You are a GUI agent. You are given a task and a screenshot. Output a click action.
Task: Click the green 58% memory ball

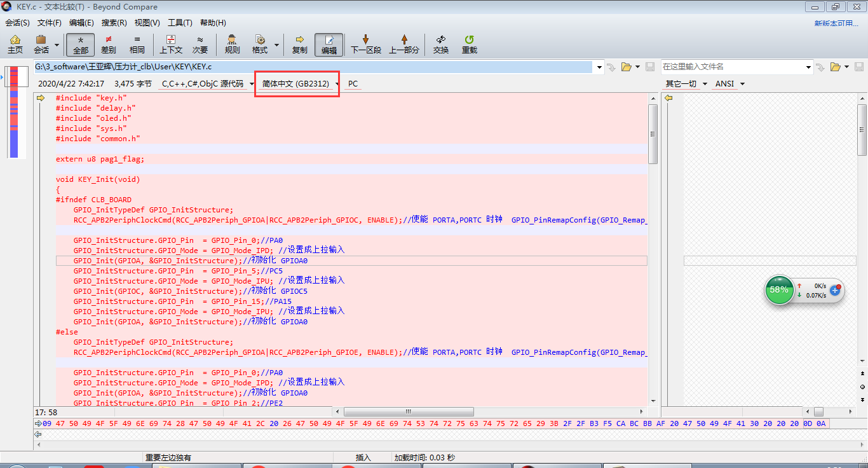[x=779, y=290]
